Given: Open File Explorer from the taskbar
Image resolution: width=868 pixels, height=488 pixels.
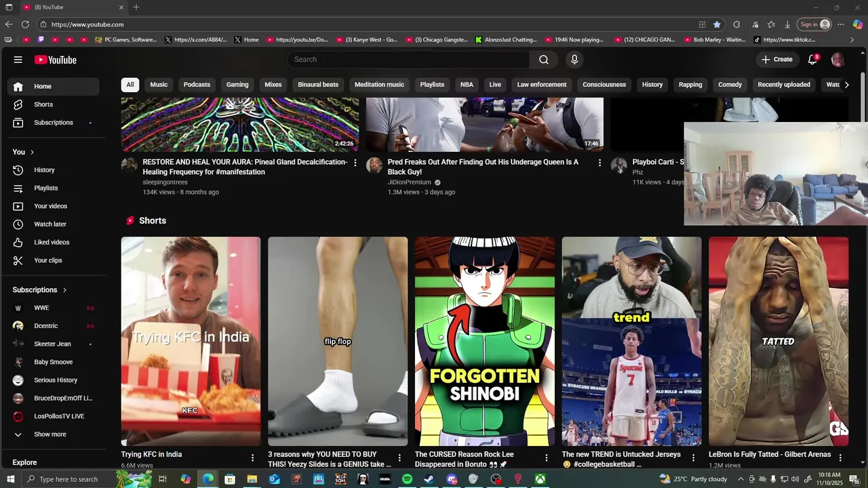Looking at the screenshot, I should pyautogui.click(x=252, y=479).
